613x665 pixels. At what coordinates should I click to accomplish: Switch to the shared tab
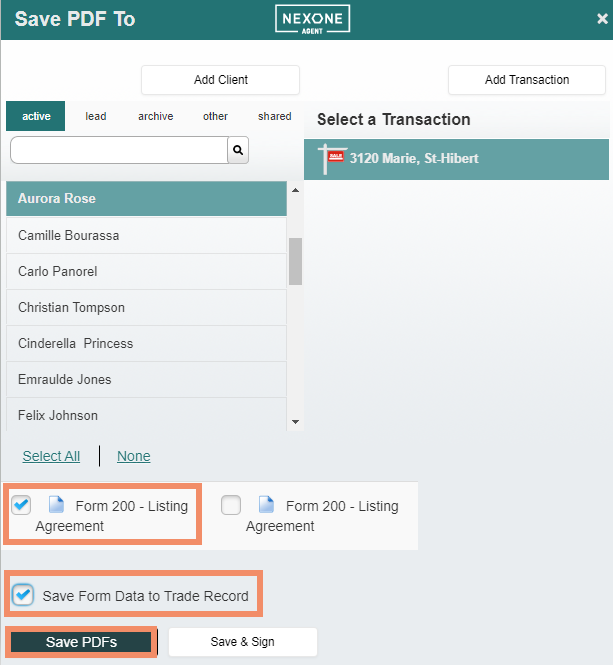coord(274,116)
